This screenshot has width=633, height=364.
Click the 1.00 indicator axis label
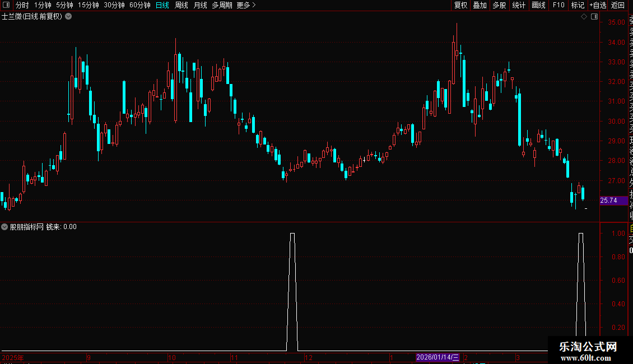tap(618, 234)
